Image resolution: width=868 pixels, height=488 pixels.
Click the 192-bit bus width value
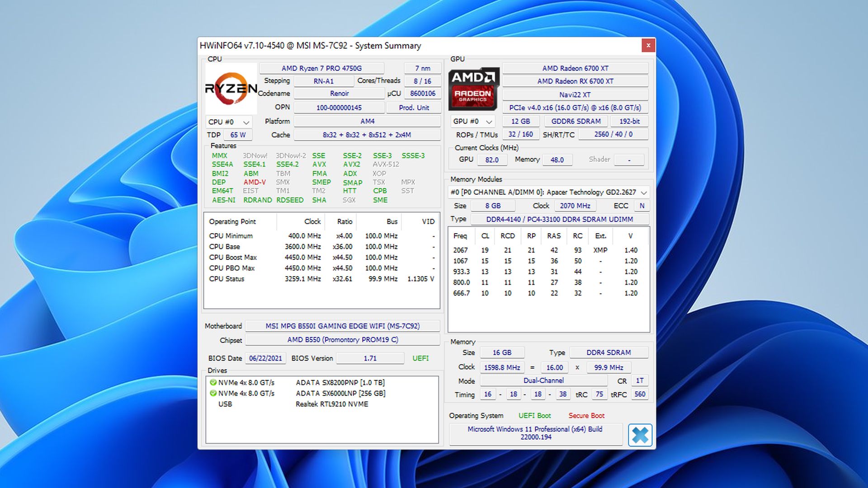629,121
